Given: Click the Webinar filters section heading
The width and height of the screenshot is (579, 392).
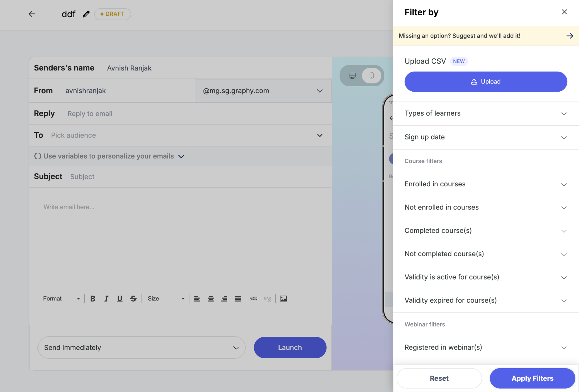Looking at the screenshot, I should 425,324.
